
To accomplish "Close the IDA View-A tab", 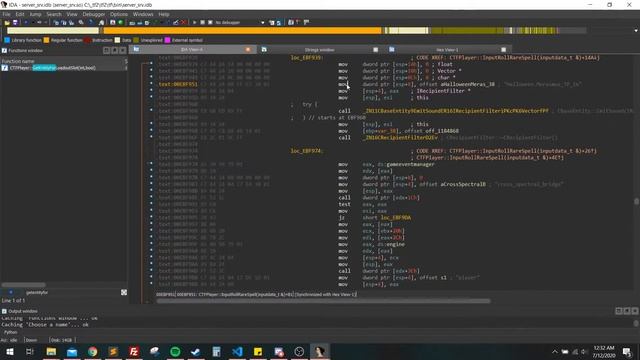I will pyautogui.click(x=248, y=49).
